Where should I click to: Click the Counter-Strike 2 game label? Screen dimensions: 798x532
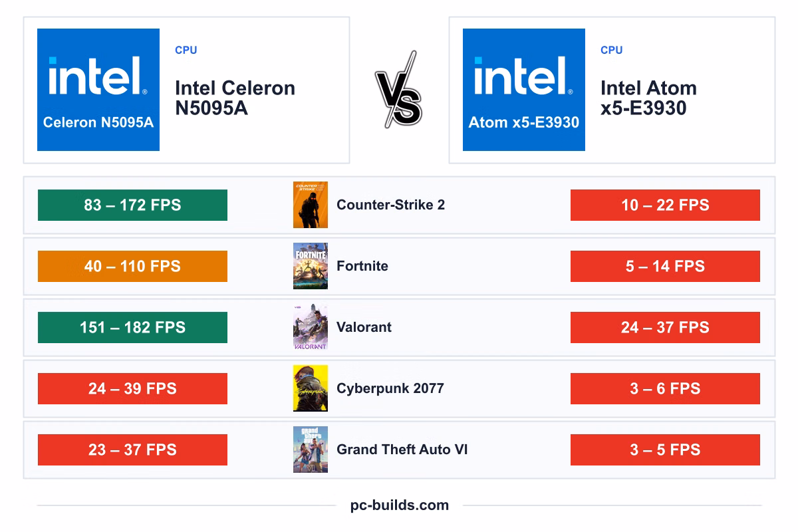390,205
